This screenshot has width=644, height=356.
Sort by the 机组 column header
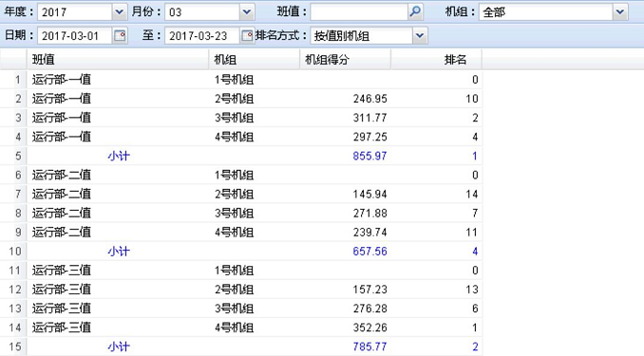(x=255, y=60)
